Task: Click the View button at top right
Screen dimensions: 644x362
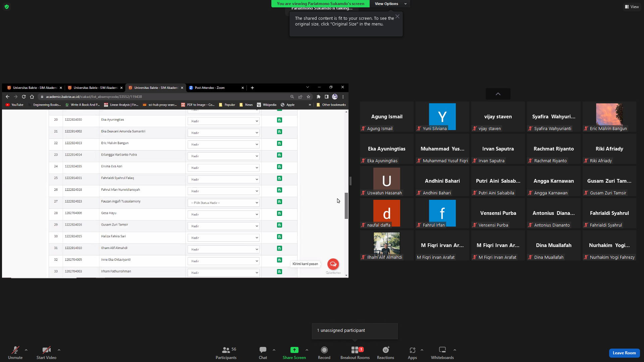Action: click(x=632, y=7)
